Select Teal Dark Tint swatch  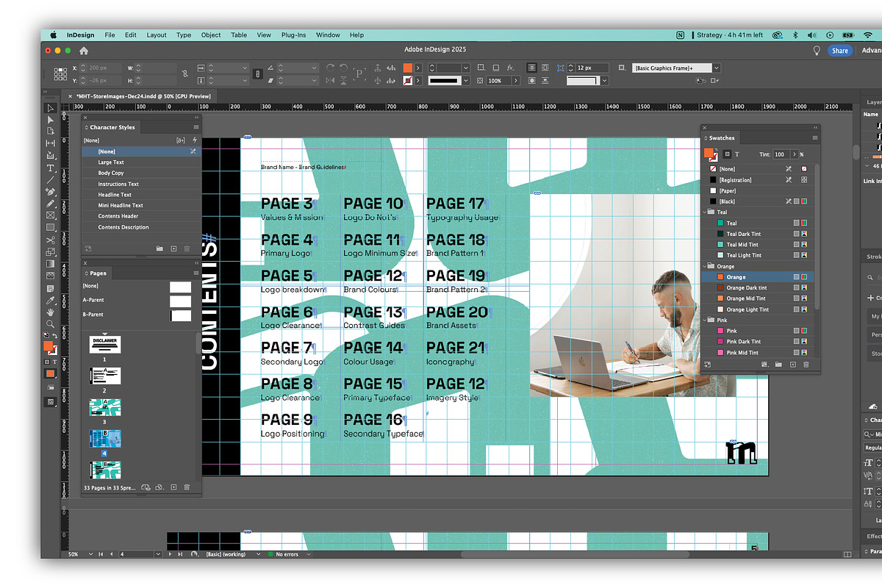pos(758,234)
